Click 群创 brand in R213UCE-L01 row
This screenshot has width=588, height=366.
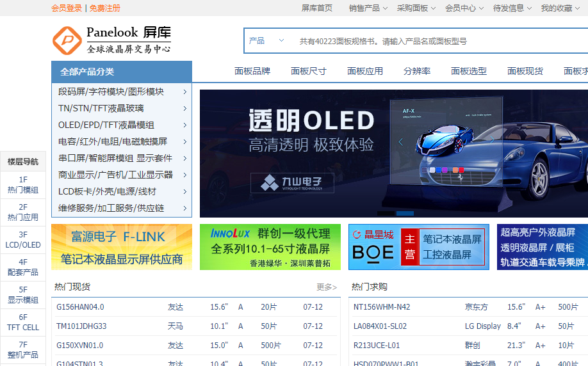tap(473, 346)
